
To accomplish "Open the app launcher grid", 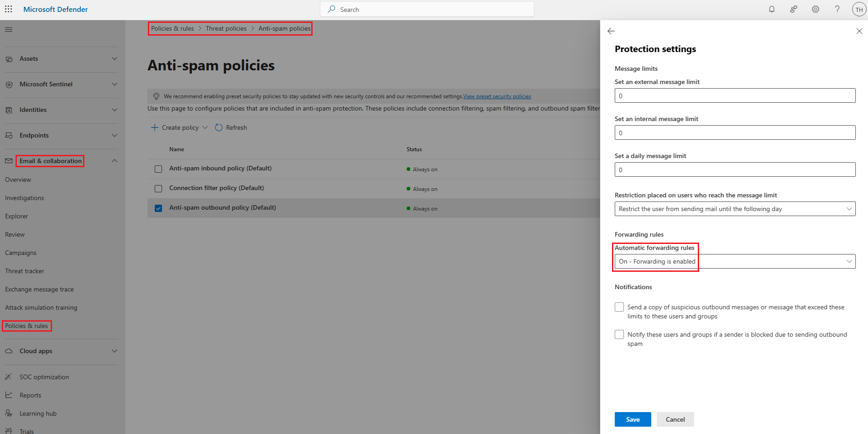I will tap(8, 9).
